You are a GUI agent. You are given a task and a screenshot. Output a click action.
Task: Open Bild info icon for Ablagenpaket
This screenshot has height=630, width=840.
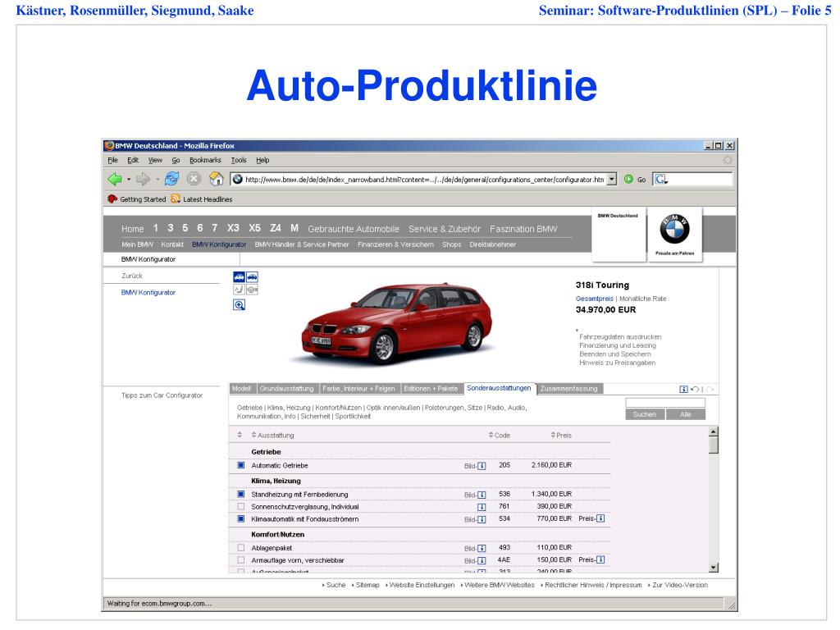(482, 548)
